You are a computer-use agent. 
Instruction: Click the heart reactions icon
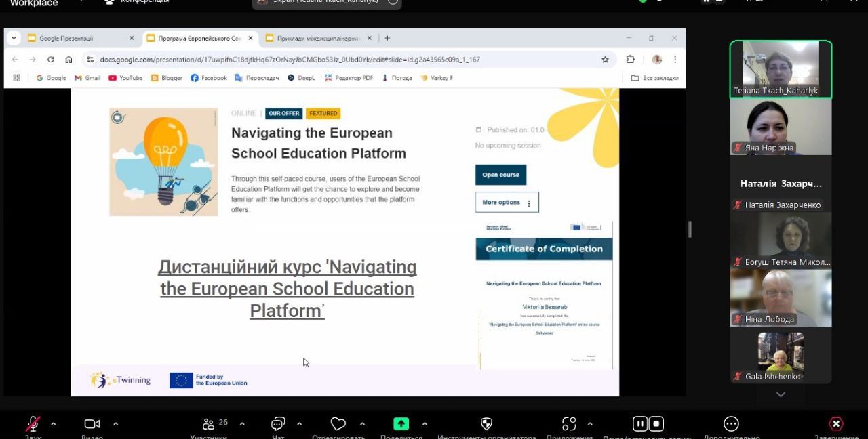tap(338, 424)
